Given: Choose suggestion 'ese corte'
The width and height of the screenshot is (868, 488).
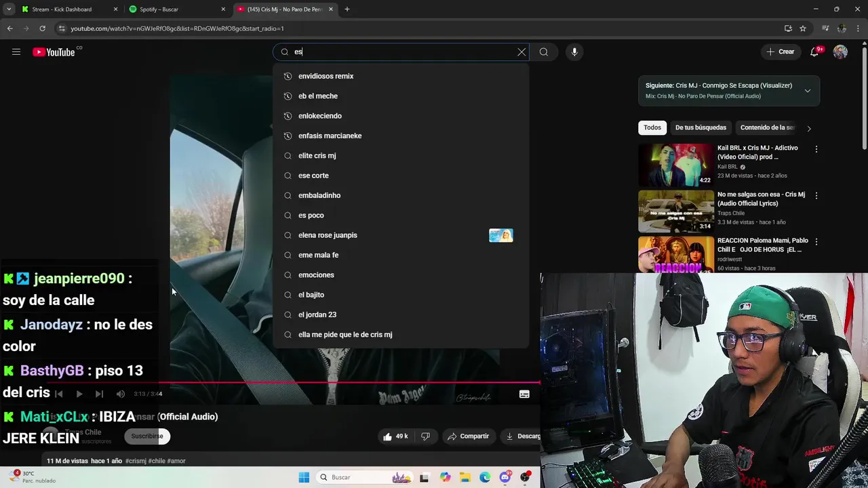Looking at the screenshot, I should click(x=401, y=176).
